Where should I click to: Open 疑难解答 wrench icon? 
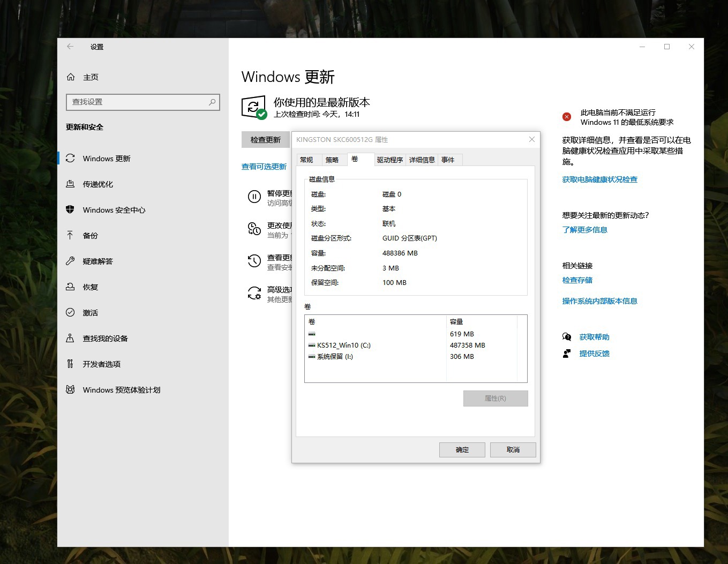[x=70, y=261]
